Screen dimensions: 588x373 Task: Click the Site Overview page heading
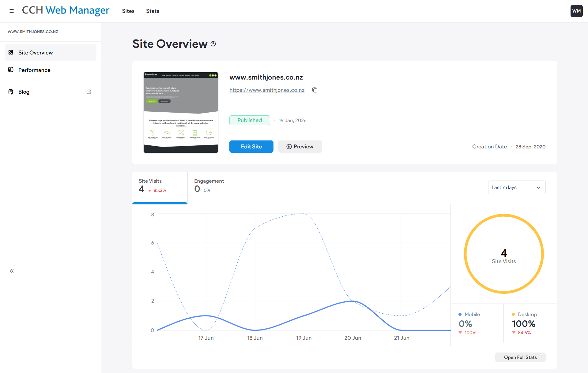(170, 44)
